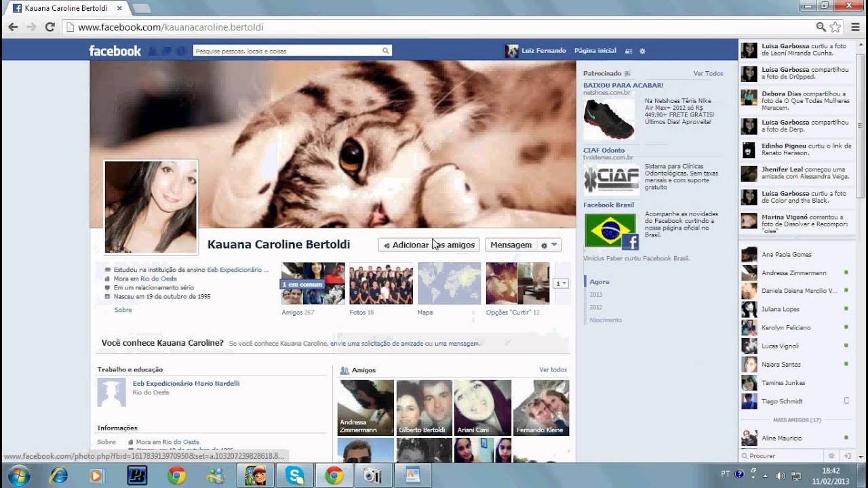Click 'Ver todos' friends link
This screenshot has height=488, width=868.
(553, 370)
